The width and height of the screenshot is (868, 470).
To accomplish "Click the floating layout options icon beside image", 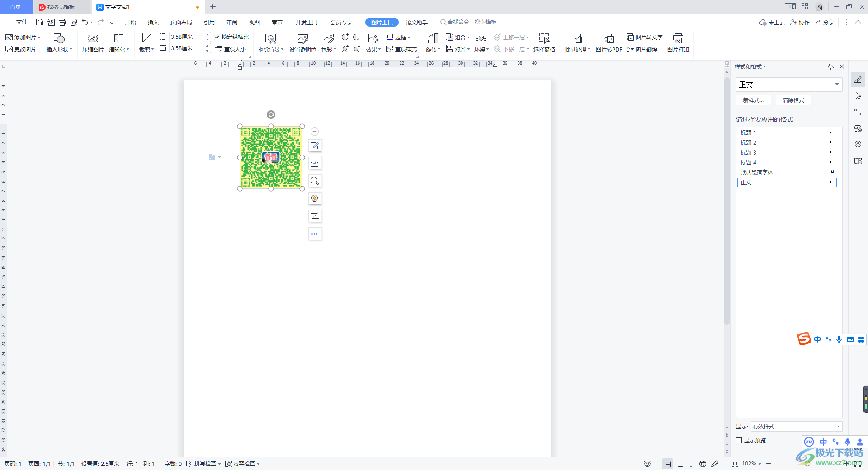I will tap(315, 163).
